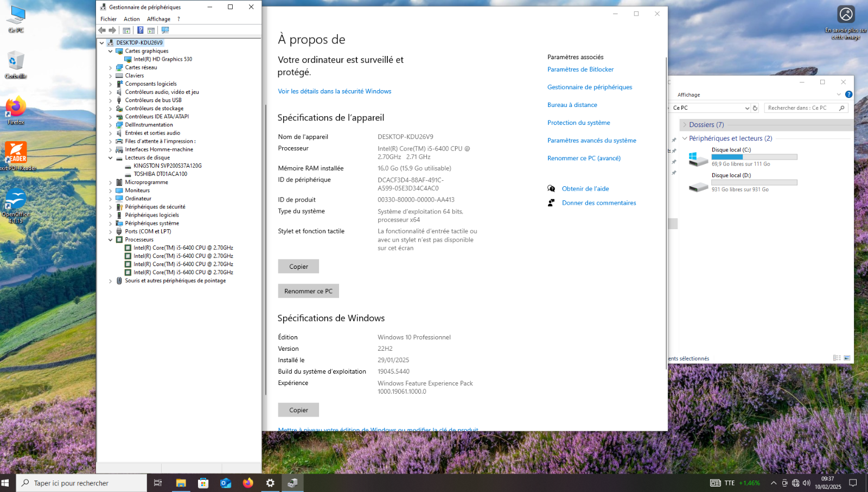Show hidden system tray icons
868x492 pixels.
click(774, 483)
